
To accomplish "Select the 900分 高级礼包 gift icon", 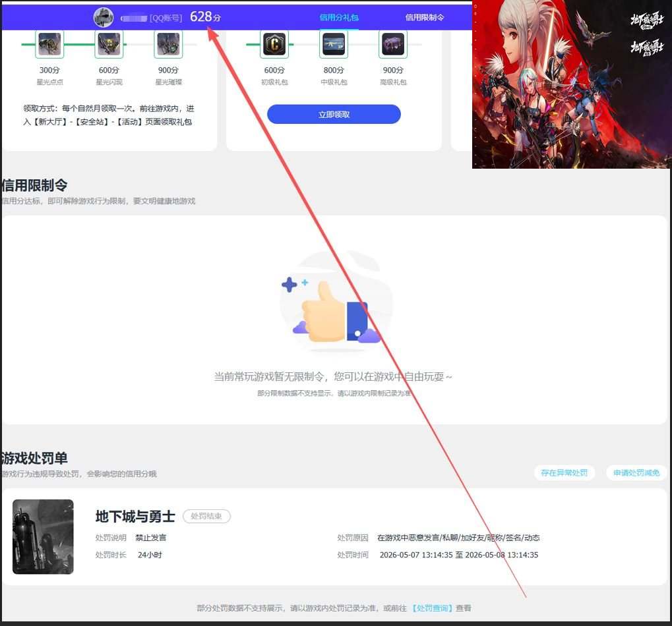I will (392, 44).
